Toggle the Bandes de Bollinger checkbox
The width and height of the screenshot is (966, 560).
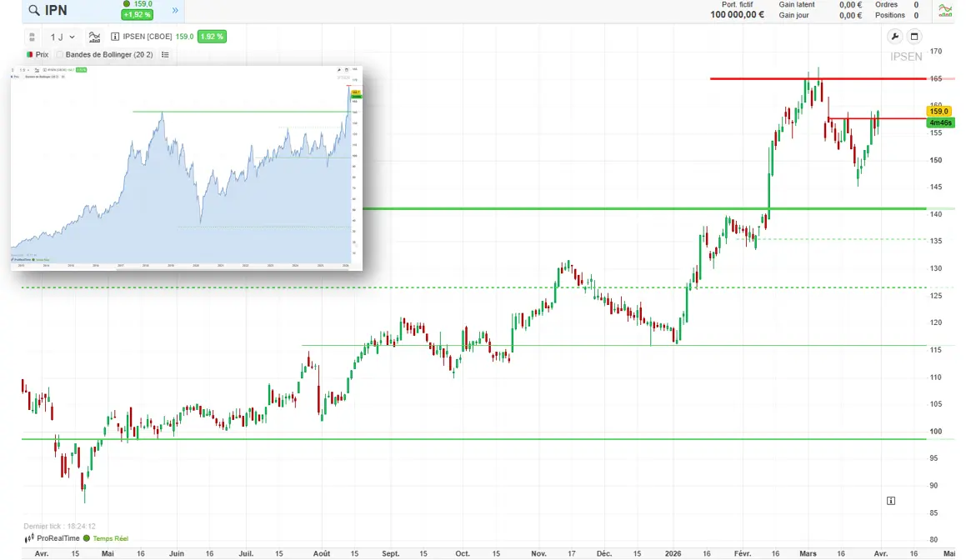pos(59,55)
